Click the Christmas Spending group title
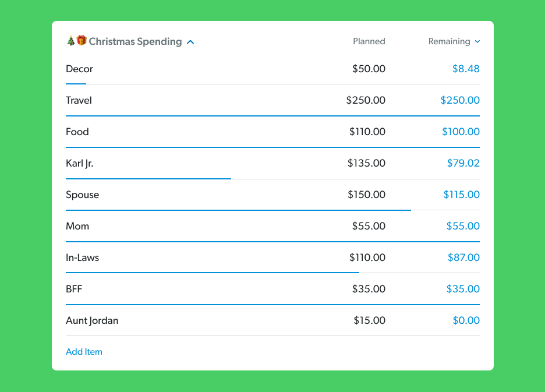Screen dimensions: 545x392 [134, 41]
